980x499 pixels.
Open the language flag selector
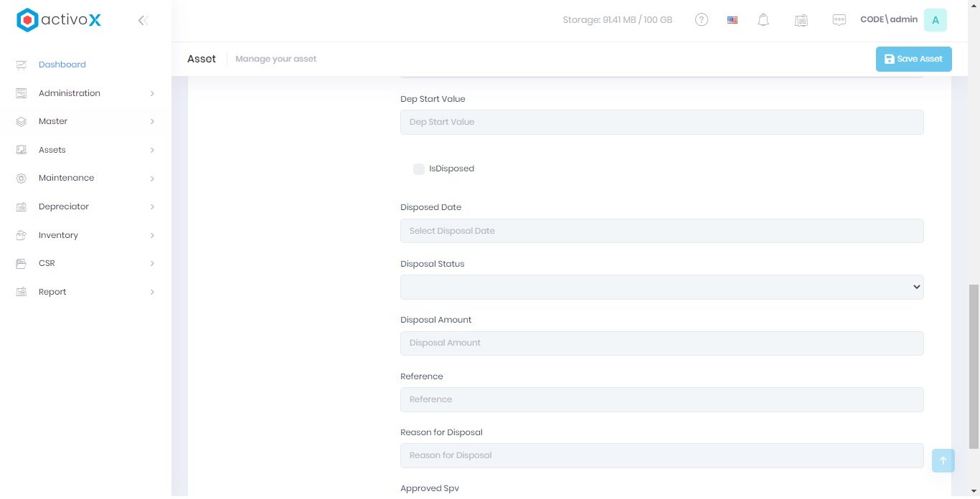pos(732,20)
